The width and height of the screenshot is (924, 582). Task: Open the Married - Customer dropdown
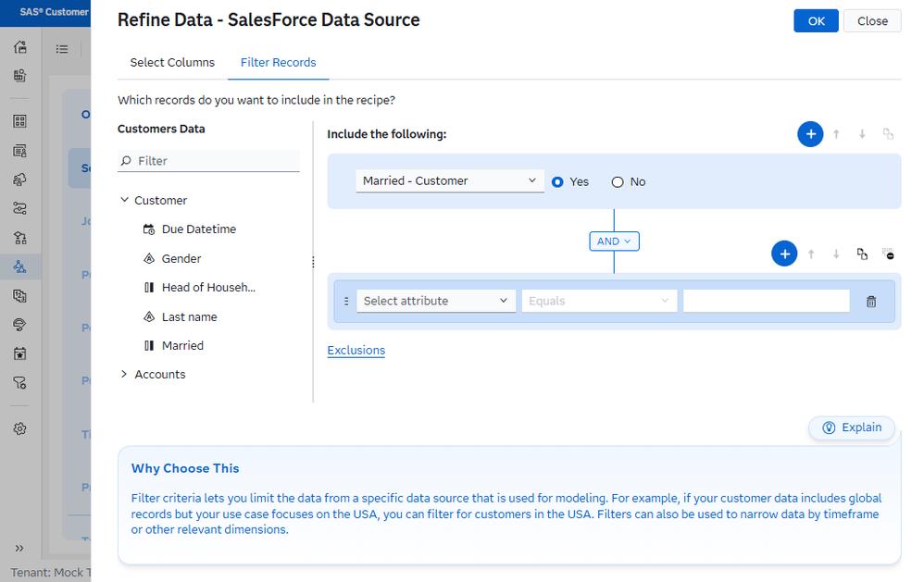(x=450, y=180)
